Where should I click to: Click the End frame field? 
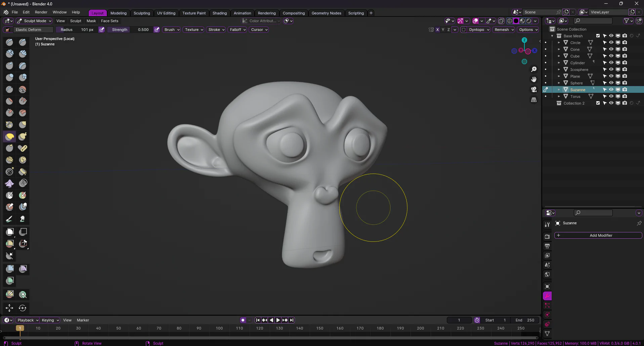click(525, 320)
